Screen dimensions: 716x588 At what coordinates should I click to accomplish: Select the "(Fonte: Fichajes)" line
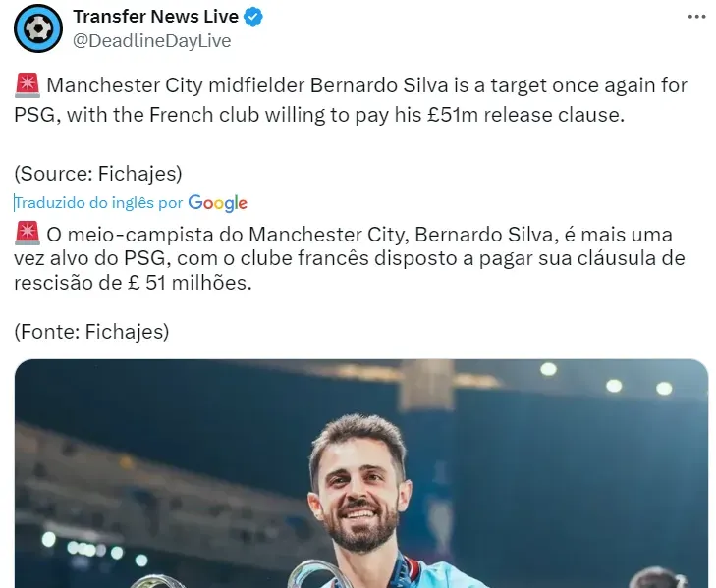(91, 332)
